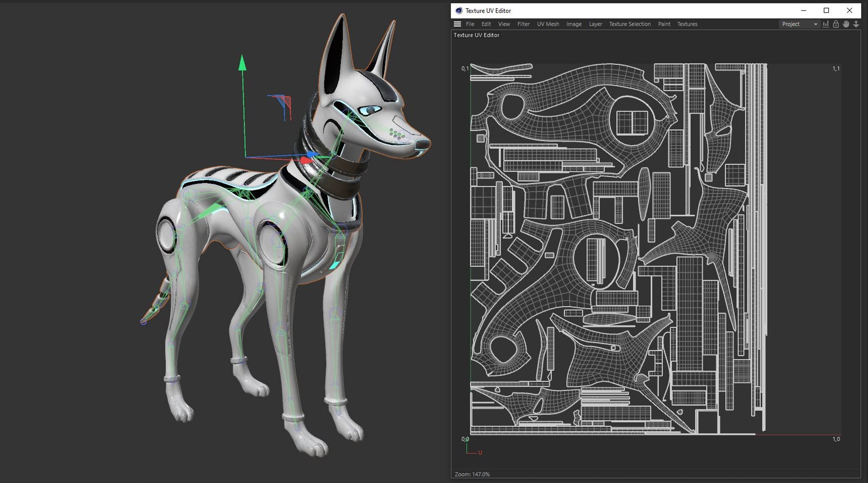Toggle the lock icon in the UV Editor
Image resolution: width=868 pixels, height=483 pixels.
pos(836,24)
